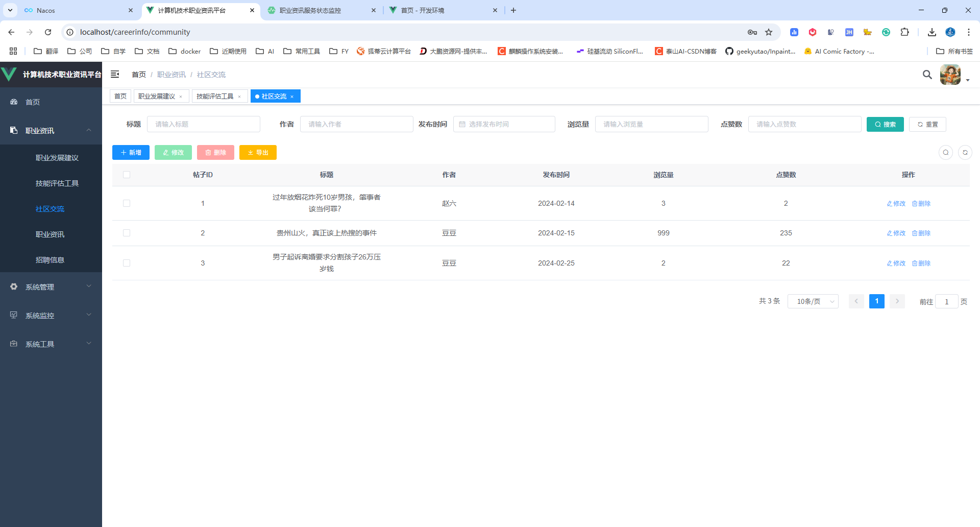Click the 新增 add button

tap(131, 152)
